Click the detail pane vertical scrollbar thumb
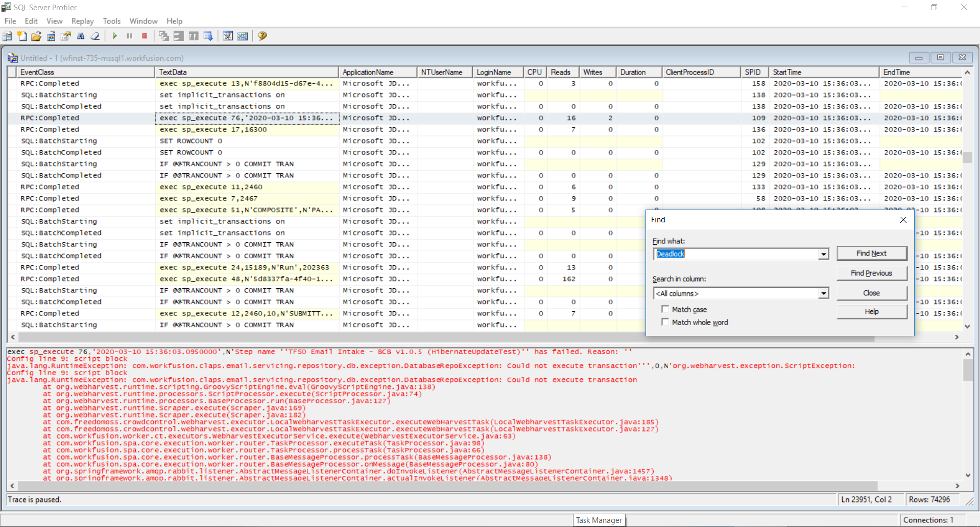 tap(968, 370)
